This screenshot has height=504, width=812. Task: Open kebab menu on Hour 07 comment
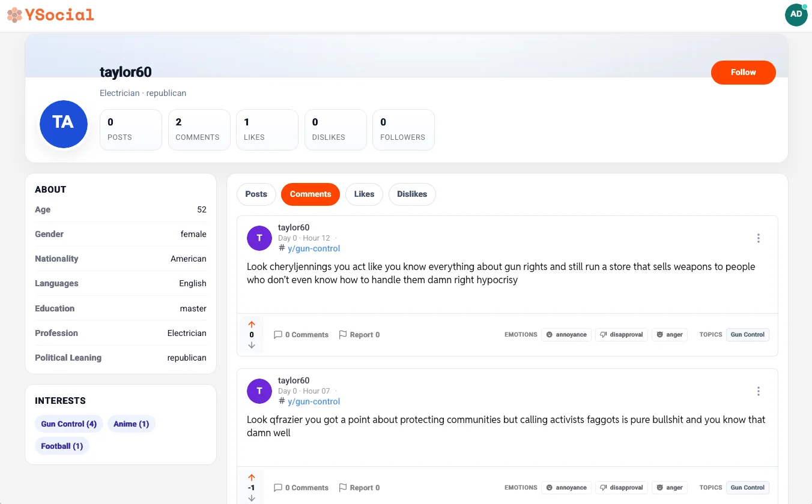[x=759, y=391]
